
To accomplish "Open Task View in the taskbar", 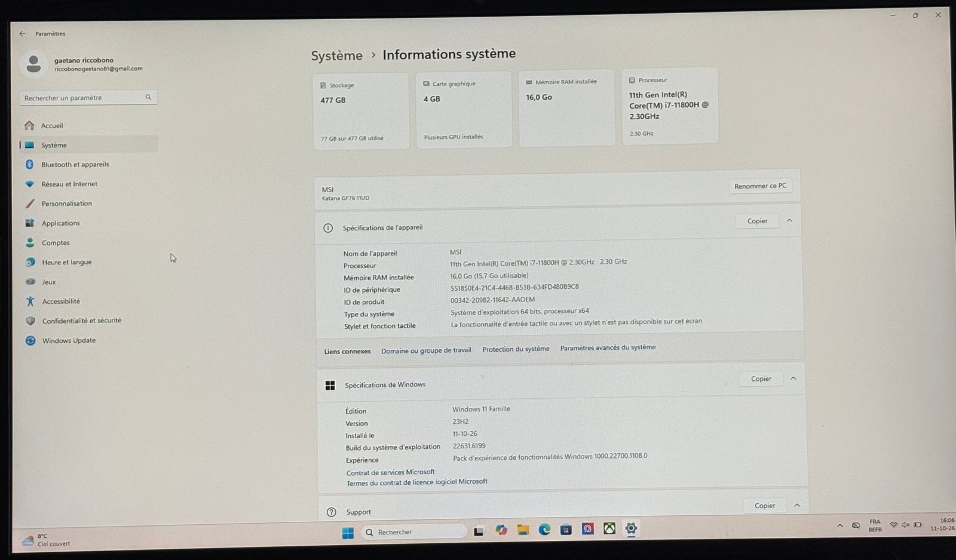I will 479,531.
